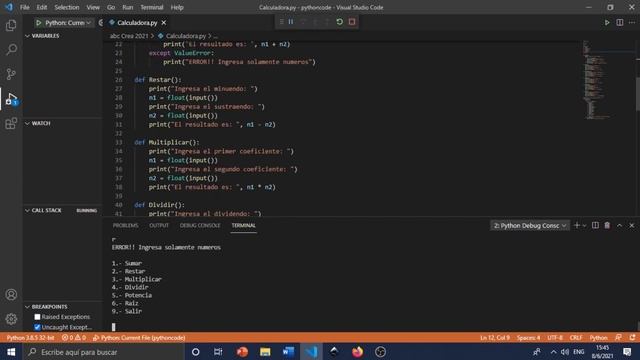Open the Python: Current File configuration dropdown
This screenshot has height=360, width=640.
(x=68, y=23)
